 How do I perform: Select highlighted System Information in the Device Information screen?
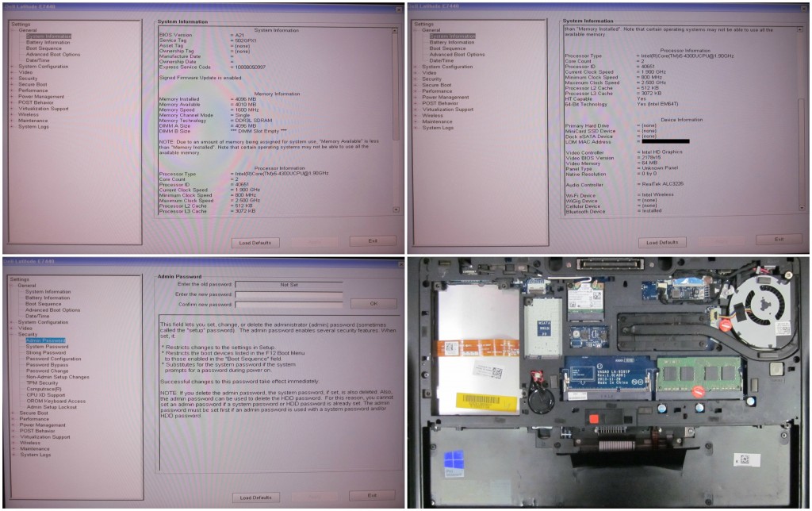pyautogui.click(x=452, y=36)
